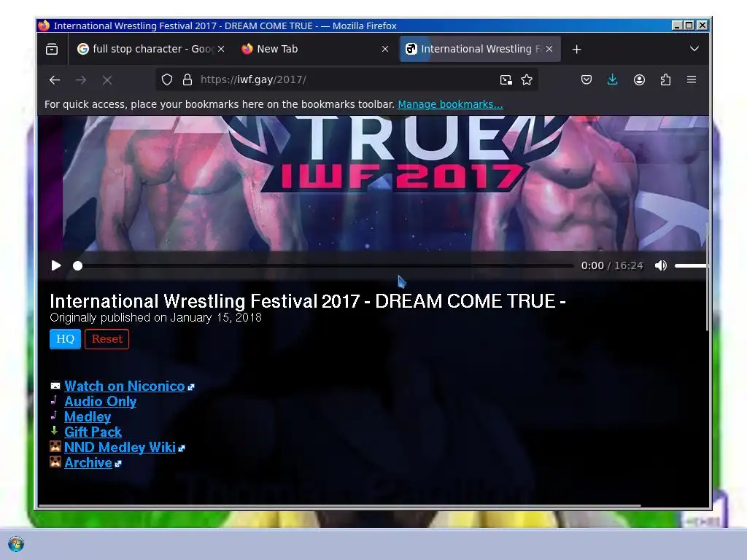The width and height of the screenshot is (747, 560).
Task: Select the International Wrestling Festival tab
Action: pos(480,49)
